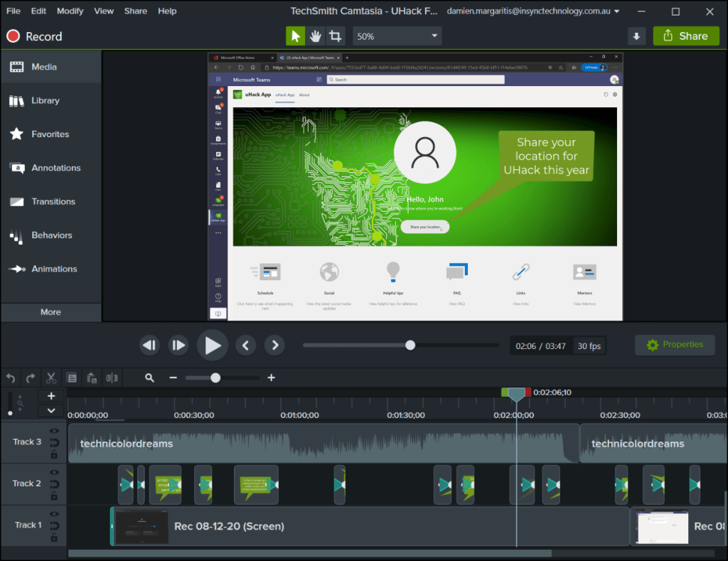Click the Cut scissors icon
Viewport: 728px width, 561px height.
coord(51,378)
